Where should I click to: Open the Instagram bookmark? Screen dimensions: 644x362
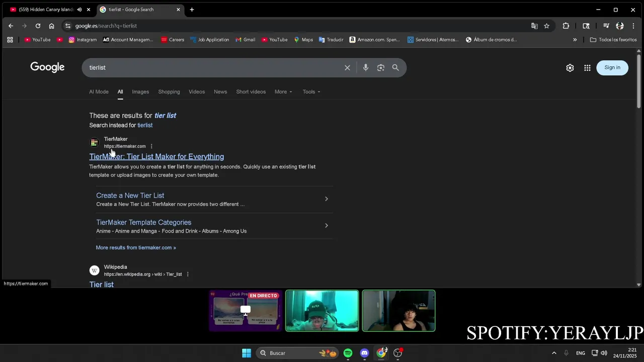83,40
